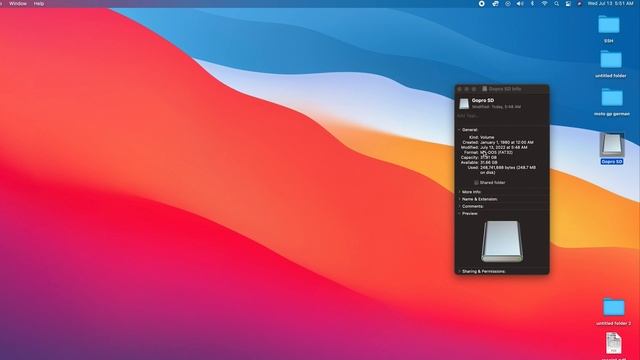The image size is (640, 360).
Task: Click the screen recording stop icon in menu bar
Action: click(482, 4)
